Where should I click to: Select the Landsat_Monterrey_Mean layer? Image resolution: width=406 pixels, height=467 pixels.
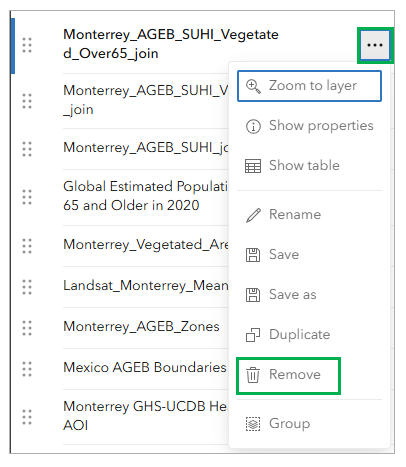tap(146, 286)
